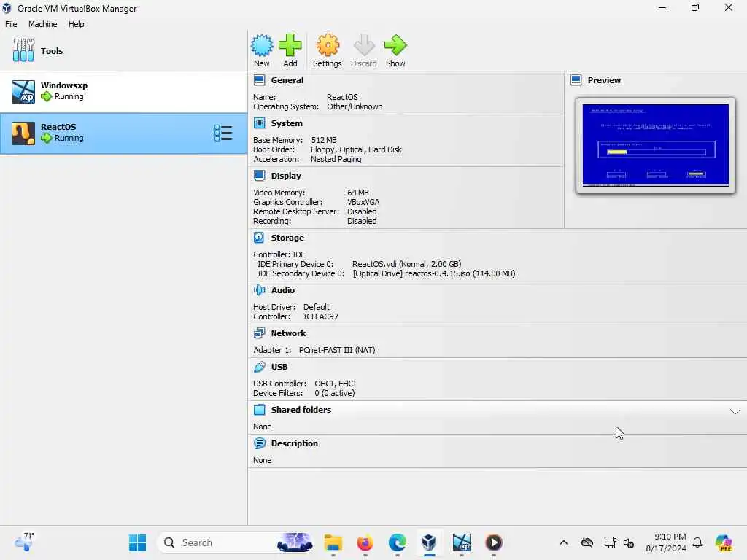Click the VBoxVGA graphics controller value
This screenshot has width=747, height=560.
[363, 202]
